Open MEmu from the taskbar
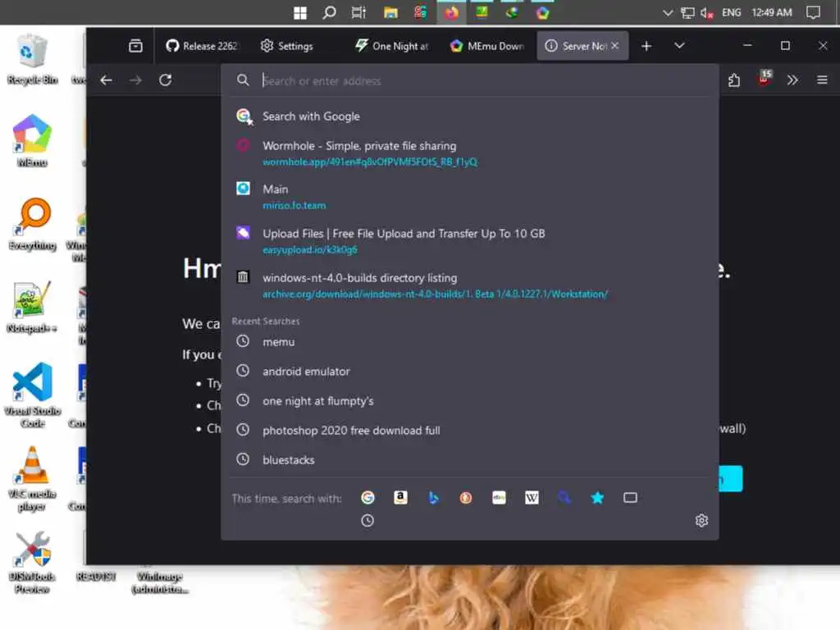 point(543,13)
